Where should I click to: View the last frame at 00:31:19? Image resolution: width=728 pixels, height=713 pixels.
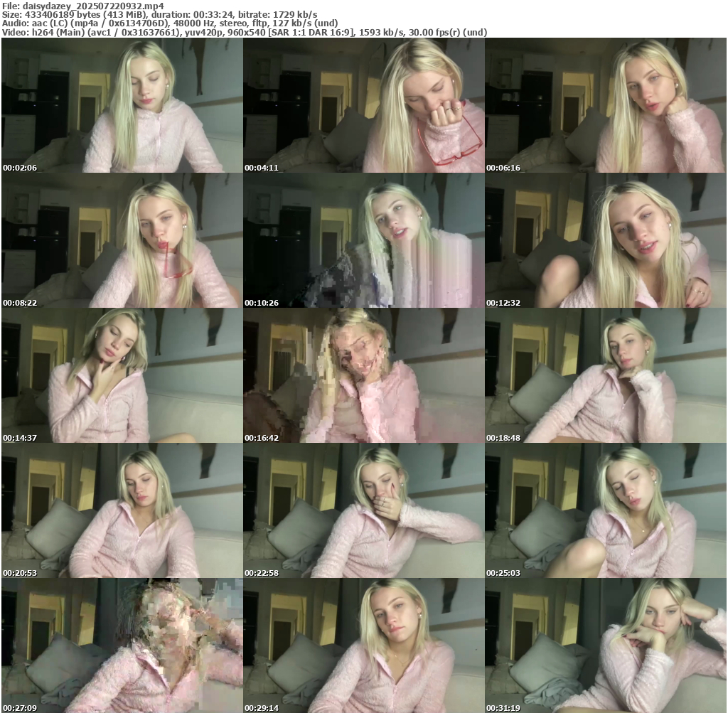[x=606, y=645]
